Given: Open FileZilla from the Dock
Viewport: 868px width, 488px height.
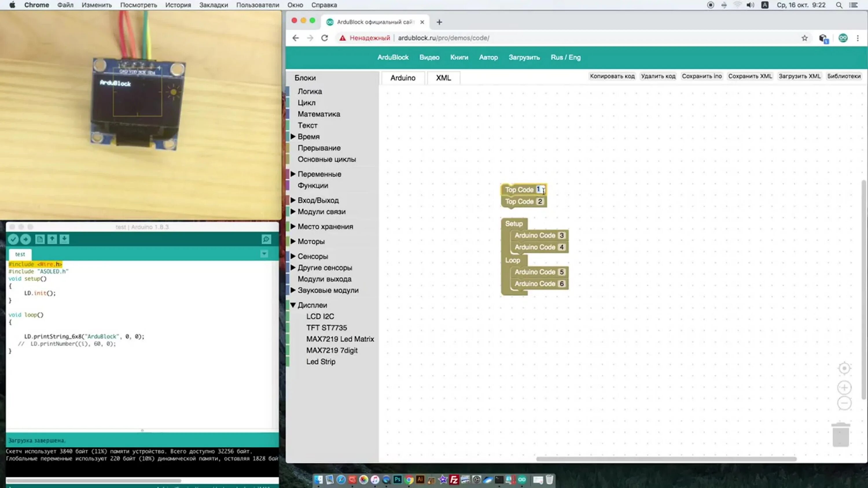Looking at the screenshot, I should click(454, 480).
